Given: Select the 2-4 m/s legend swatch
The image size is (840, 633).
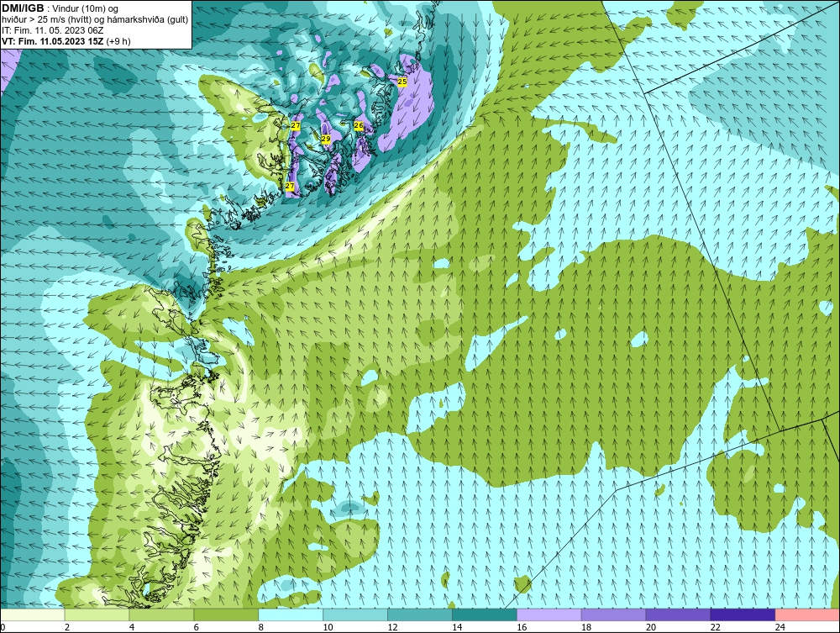Looking at the screenshot, I should coord(97,615).
